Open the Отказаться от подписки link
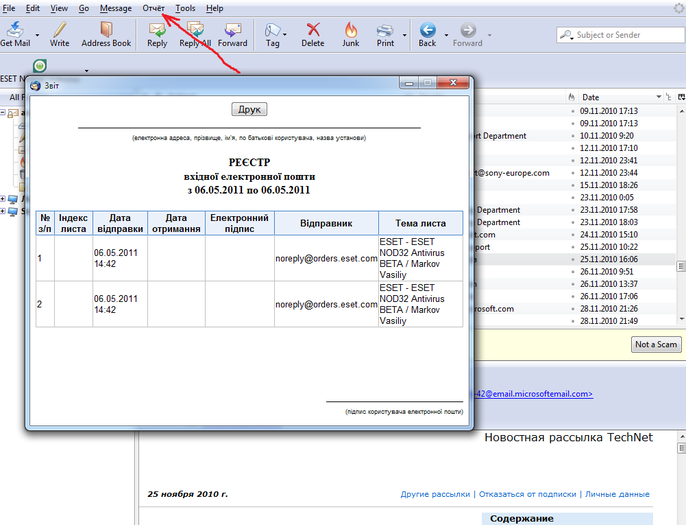This screenshot has width=686, height=525. coord(527,494)
